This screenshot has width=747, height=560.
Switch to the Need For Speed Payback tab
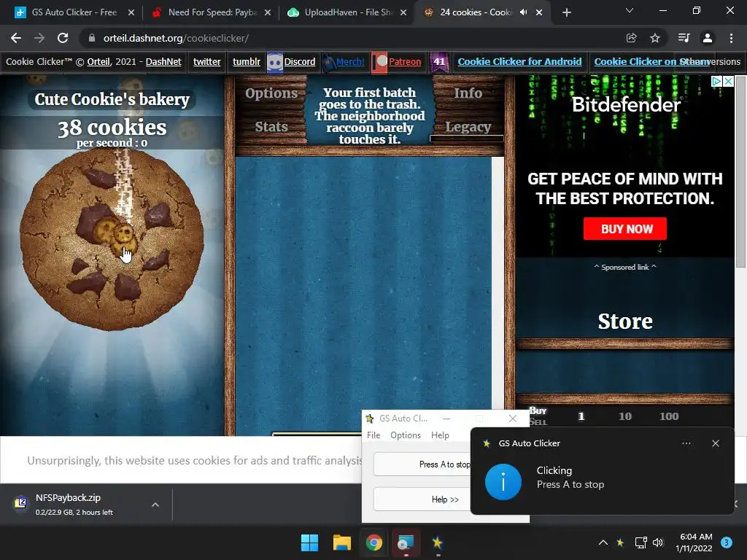[x=212, y=12]
